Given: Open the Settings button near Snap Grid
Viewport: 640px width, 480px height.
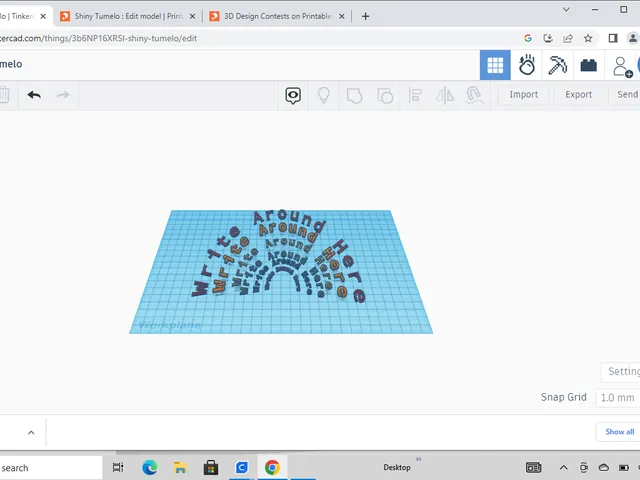Looking at the screenshot, I should 621,371.
